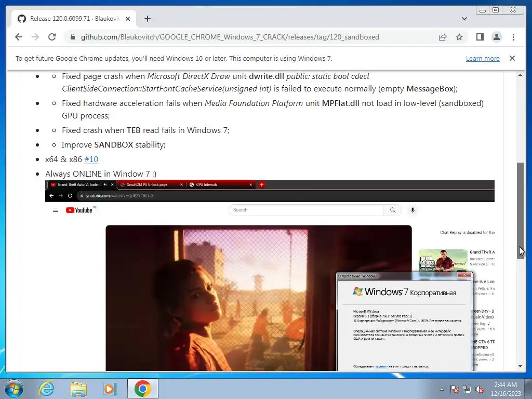
Task: Dismiss the Windows 10 update infobar
Action: pyautogui.click(x=512, y=58)
